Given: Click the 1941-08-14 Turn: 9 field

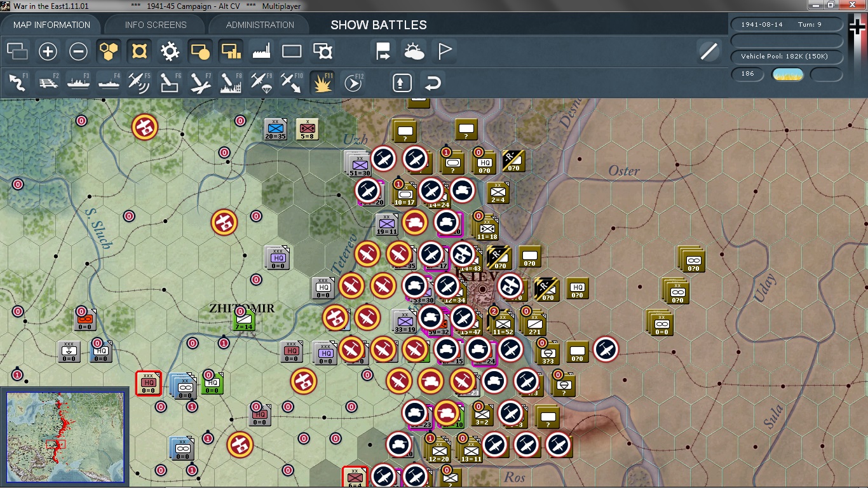Looking at the screenshot, I should point(787,24).
